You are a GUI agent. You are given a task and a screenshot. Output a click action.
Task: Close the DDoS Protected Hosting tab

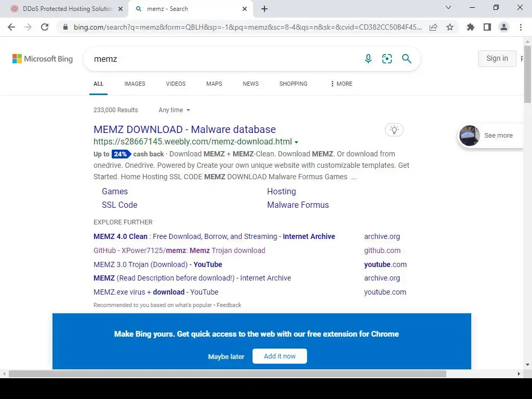click(121, 9)
